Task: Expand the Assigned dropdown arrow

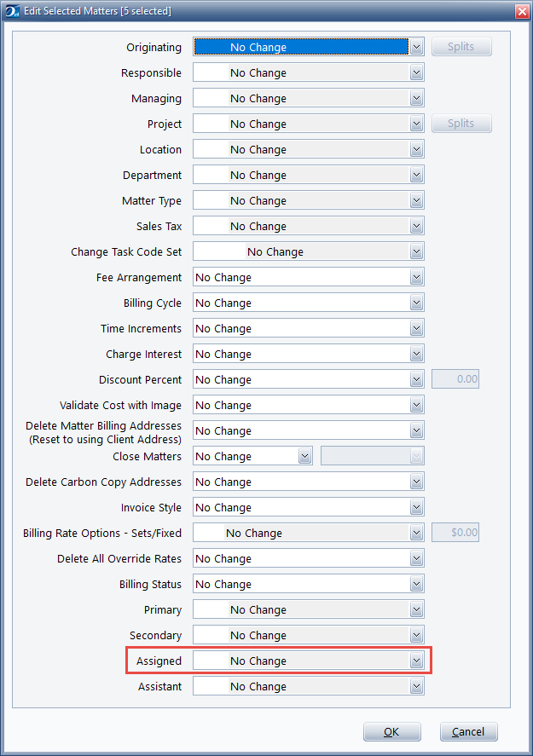Action: coord(417,661)
